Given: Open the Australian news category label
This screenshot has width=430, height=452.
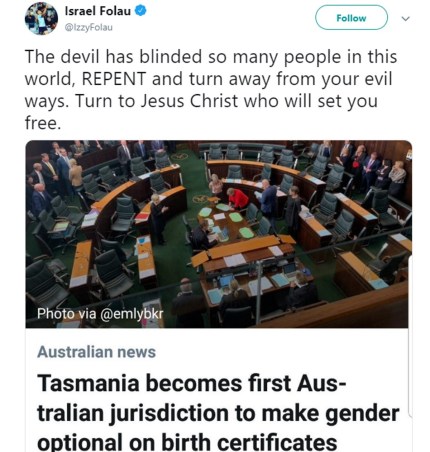Looking at the screenshot, I should point(96,352).
